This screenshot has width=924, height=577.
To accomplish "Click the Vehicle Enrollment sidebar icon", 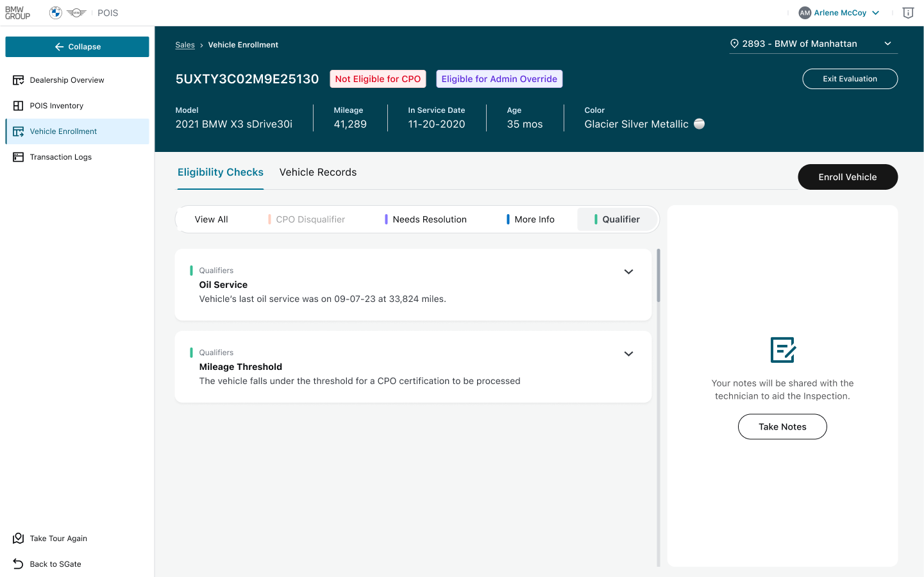I will 19,131.
